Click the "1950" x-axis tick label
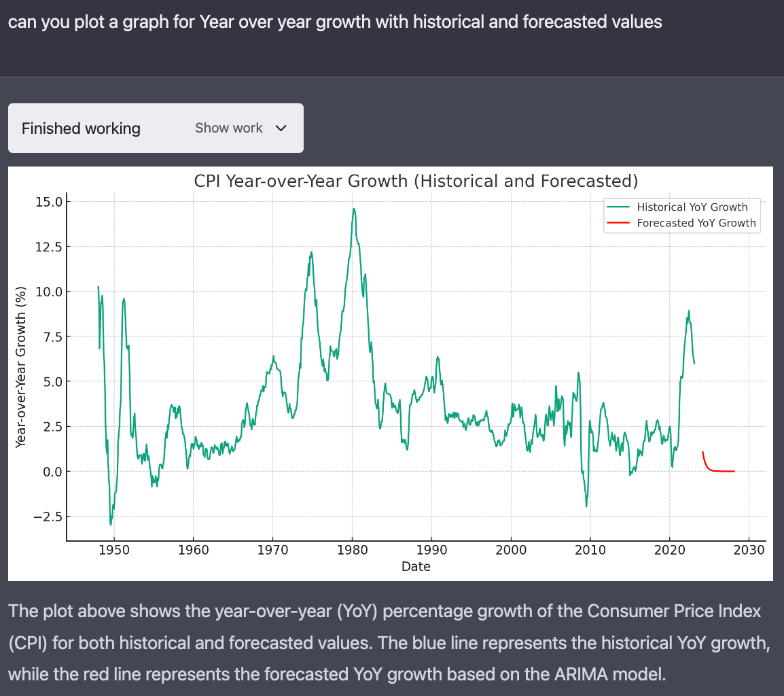Screen dimensions: 784x696 (113, 550)
